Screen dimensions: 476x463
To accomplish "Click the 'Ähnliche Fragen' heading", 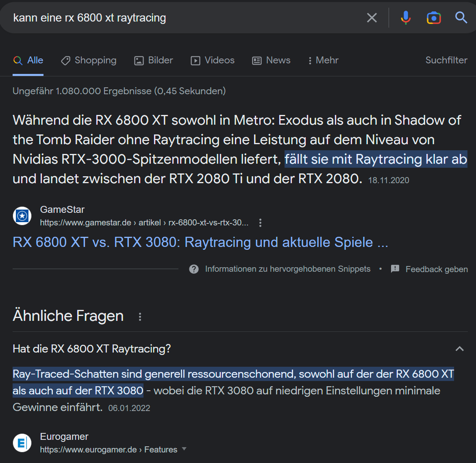I will point(68,316).
